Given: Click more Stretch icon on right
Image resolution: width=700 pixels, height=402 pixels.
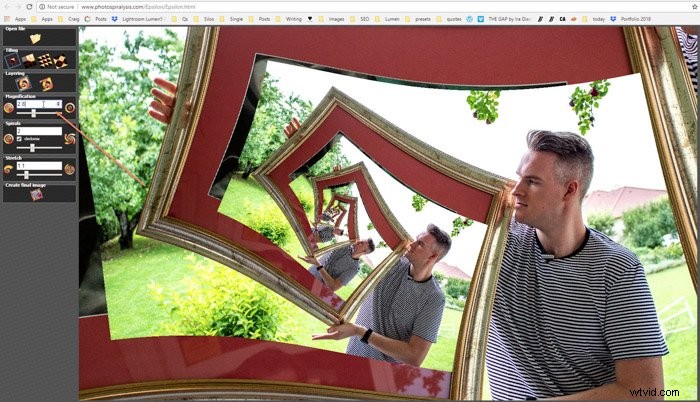Looking at the screenshot, I should pos(69,169).
